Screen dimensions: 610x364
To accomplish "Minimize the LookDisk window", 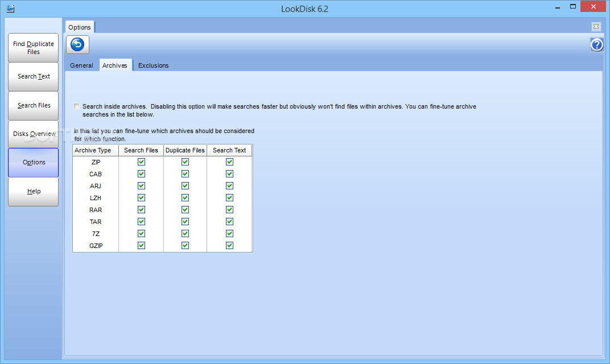I will tap(558, 7).
